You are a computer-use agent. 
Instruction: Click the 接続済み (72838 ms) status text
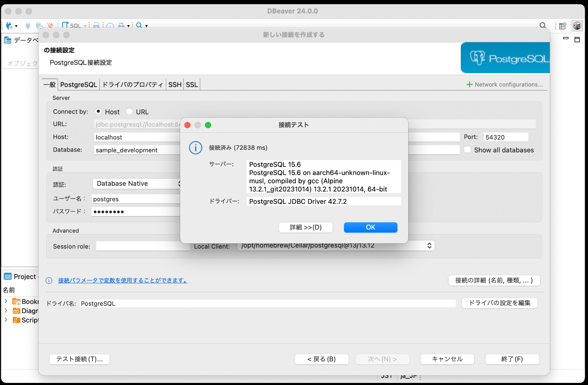tap(238, 148)
